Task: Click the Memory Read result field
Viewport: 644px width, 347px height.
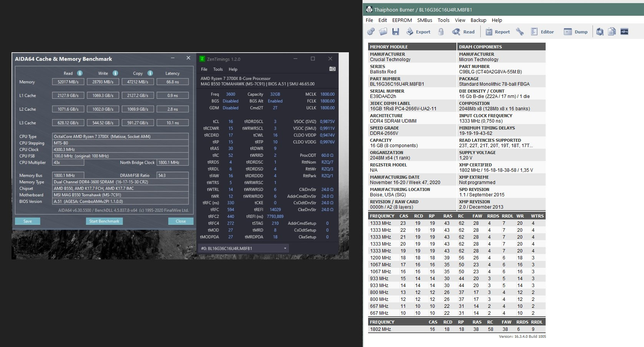Action: point(68,82)
